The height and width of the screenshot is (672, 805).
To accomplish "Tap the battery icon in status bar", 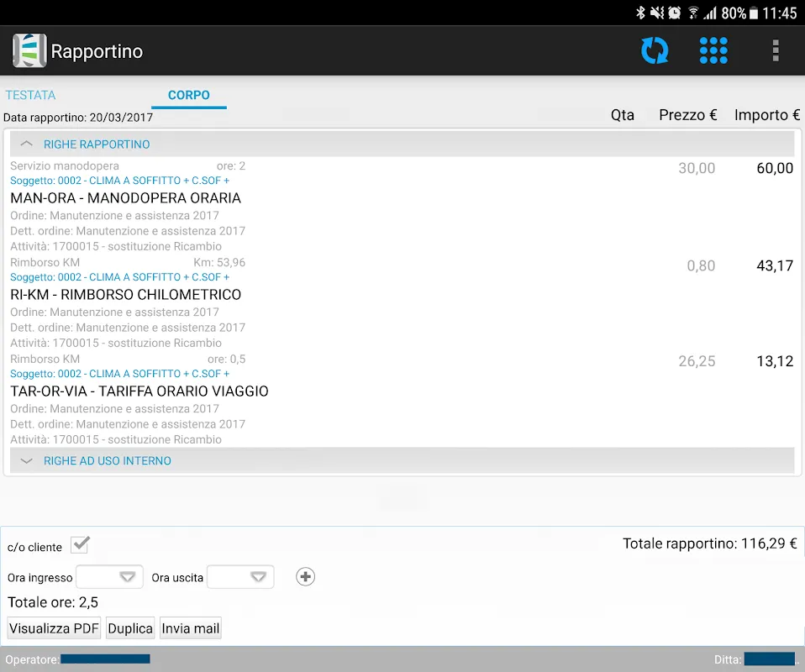I will click(755, 13).
